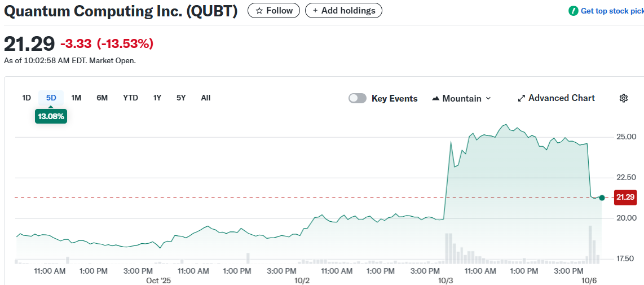Image resolution: width=644 pixels, height=285 pixels.
Task: Click the green top stock picks icon
Action: coord(574,11)
